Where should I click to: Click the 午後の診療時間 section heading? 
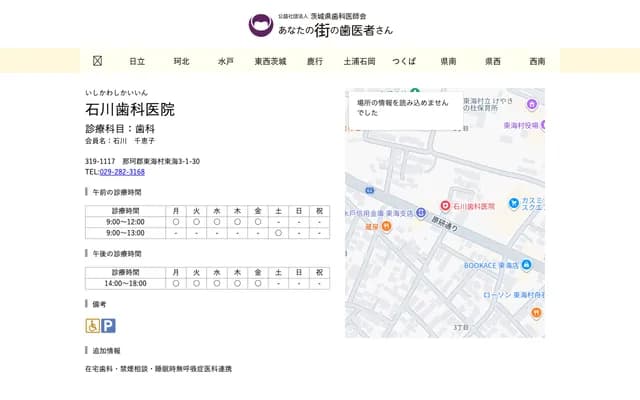(x=117, y=254)
